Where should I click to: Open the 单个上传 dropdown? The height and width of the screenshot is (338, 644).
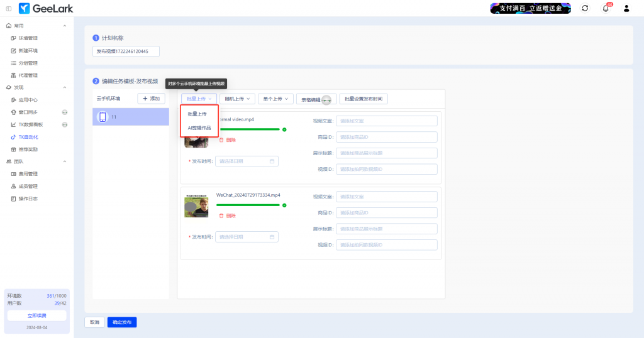pos(275,99)
